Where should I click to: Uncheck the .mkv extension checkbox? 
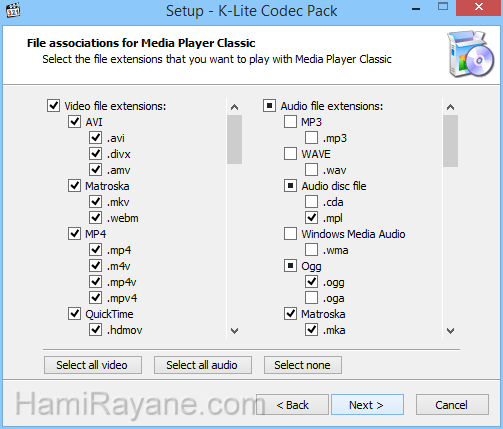click(x=96, y=201)
